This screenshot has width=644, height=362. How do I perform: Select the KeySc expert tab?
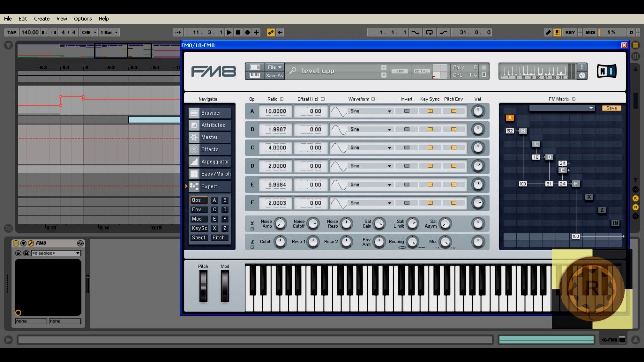click(x=199, y=228)
